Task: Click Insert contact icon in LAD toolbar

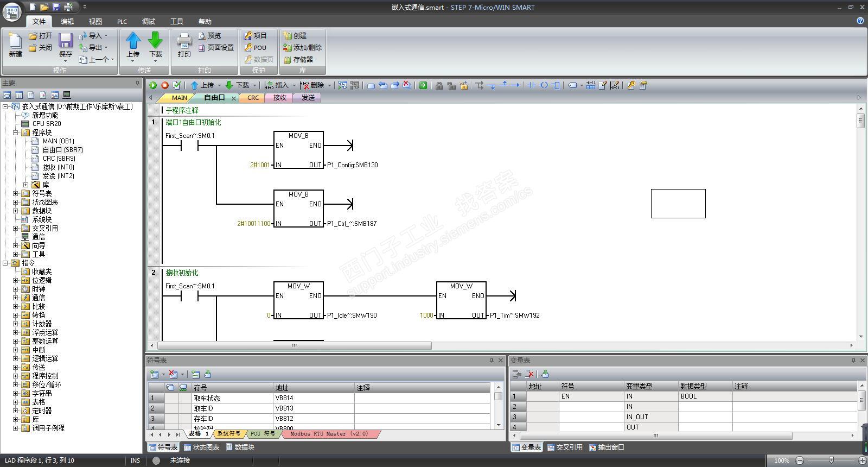Action: (531, 85)
